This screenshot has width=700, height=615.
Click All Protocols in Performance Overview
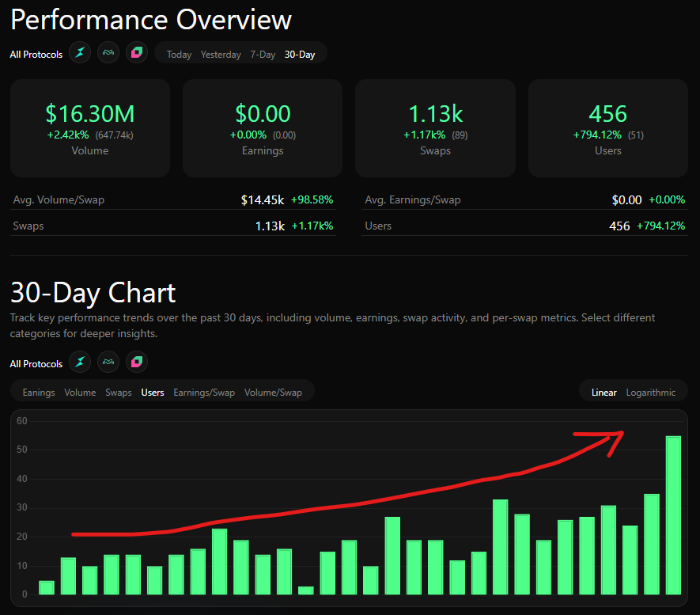coord(36,55)
